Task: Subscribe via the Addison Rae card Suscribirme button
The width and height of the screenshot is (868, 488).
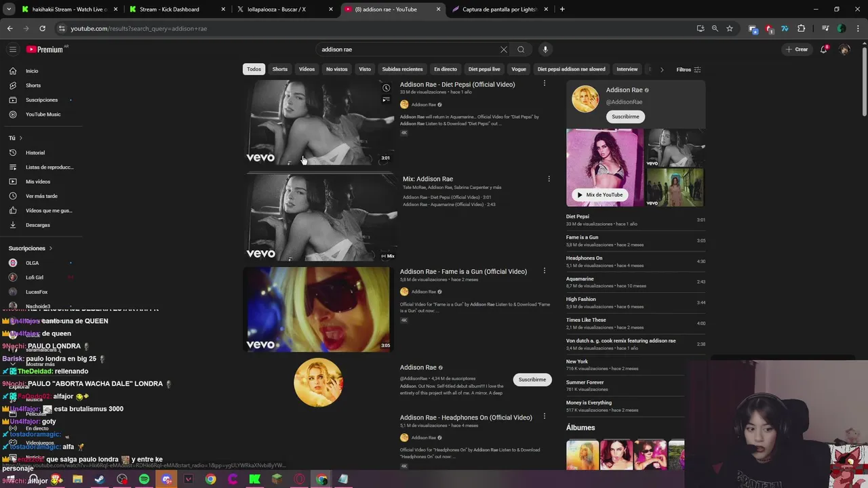Action: pos(625,117)
